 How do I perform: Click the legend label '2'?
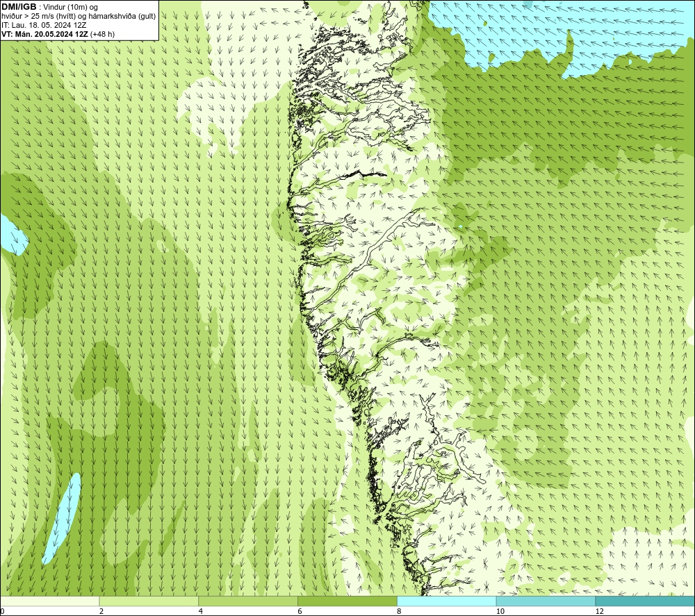point(101,611)
